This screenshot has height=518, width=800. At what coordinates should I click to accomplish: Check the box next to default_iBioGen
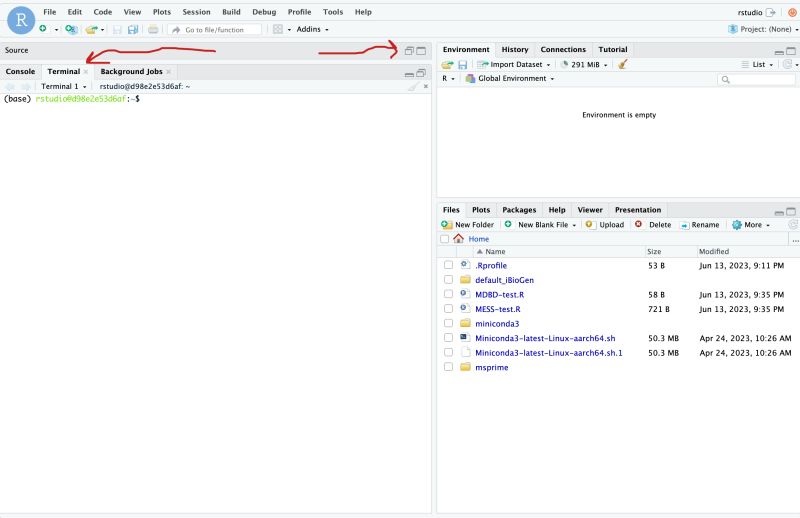[x=448, y=280]
